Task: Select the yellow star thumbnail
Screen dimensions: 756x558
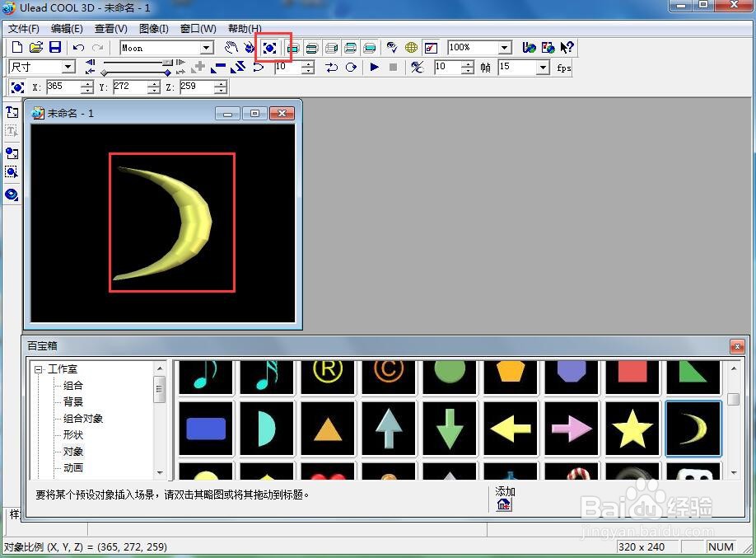Action: click(x=632, y=428)
